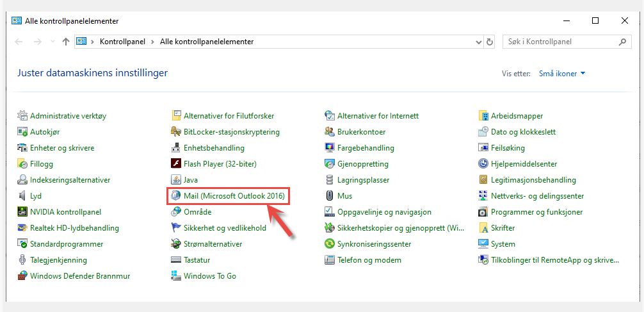Open Programmer og funksjoner link
Image resolution: width=644 pixels, height=312 pixels.
[x=537, y=212]
